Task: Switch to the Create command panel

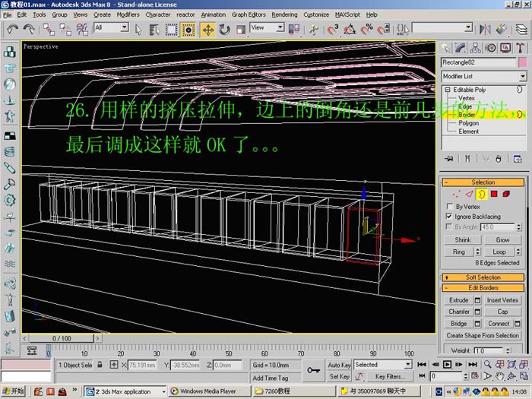Action: [x=446, y=48]
